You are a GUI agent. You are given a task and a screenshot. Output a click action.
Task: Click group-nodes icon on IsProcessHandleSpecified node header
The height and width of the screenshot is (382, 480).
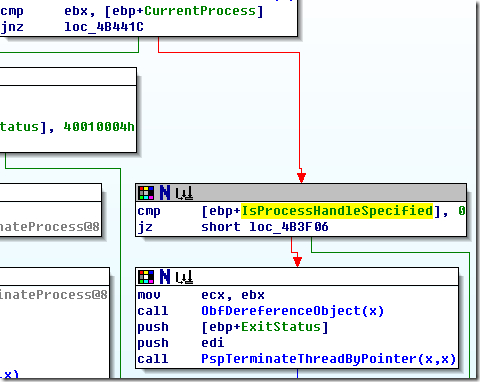point(184,193)
